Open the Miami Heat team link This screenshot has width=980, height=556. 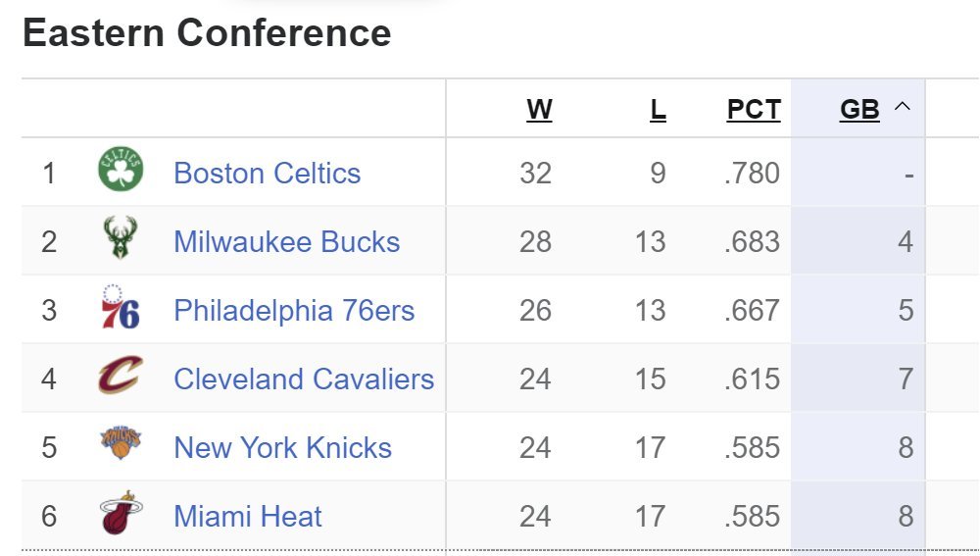click(248, 517)
